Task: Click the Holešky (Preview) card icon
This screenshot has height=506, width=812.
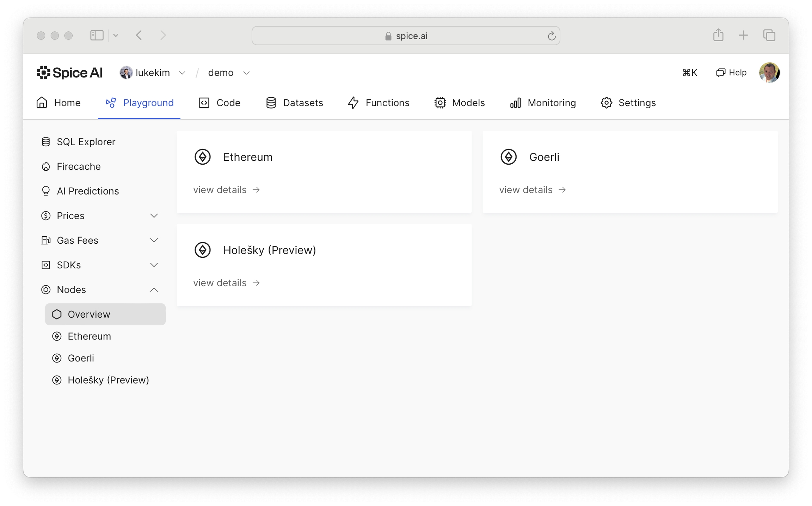Action: coord(203,250)
